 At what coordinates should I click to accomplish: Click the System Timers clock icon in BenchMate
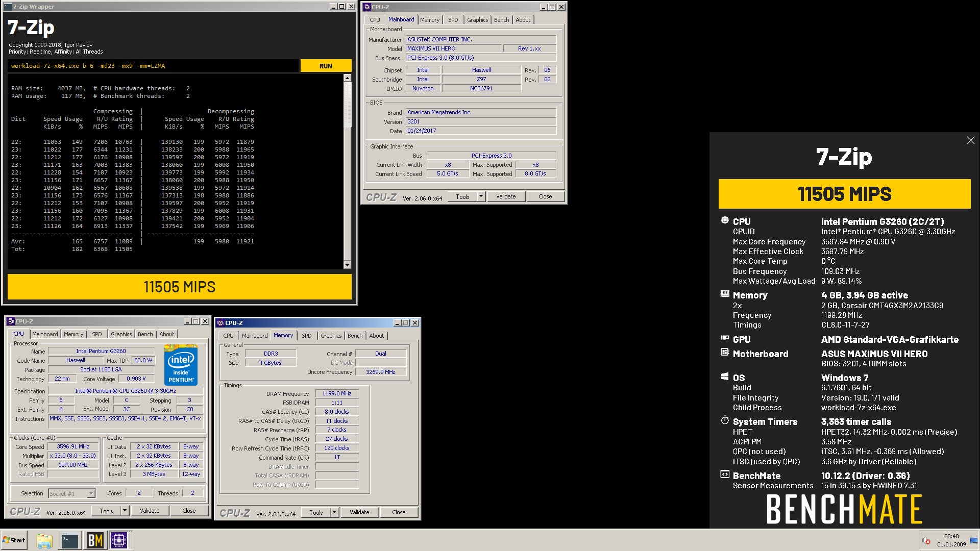pos(725,420)
